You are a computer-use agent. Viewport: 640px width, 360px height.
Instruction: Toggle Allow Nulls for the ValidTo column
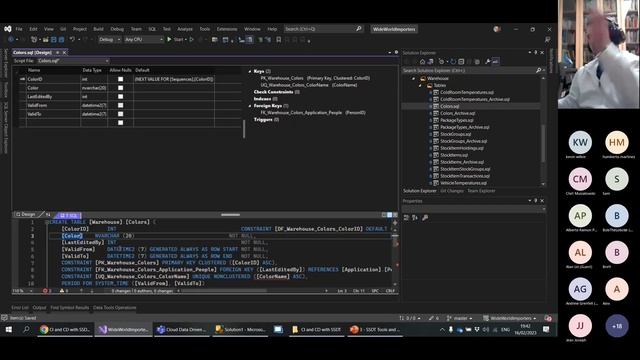point(120,114)
